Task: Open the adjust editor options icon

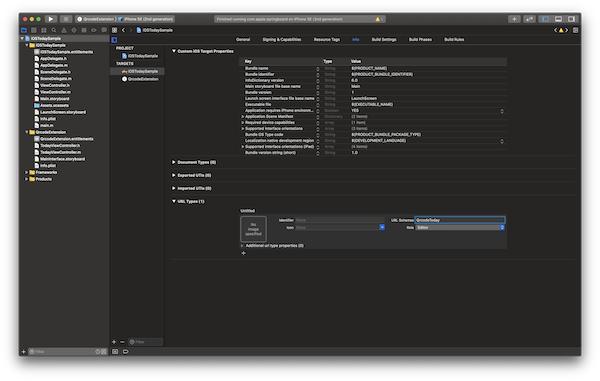Action: tap(576, 30)
